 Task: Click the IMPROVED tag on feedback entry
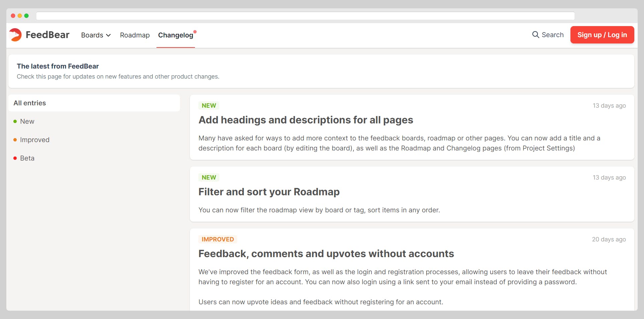tap(218, 239)
